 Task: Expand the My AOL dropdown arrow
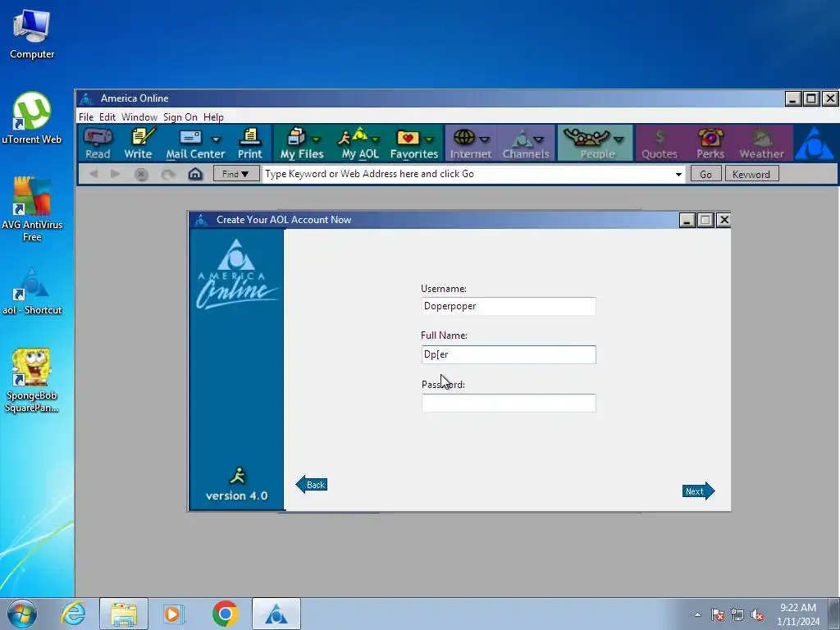pos(375,139)
